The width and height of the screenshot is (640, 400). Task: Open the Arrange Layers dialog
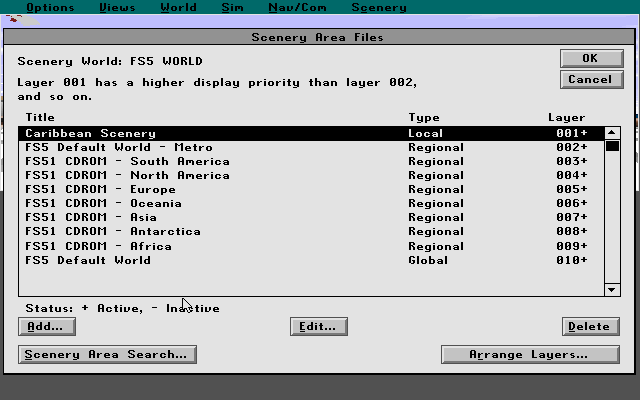[530, 354]
